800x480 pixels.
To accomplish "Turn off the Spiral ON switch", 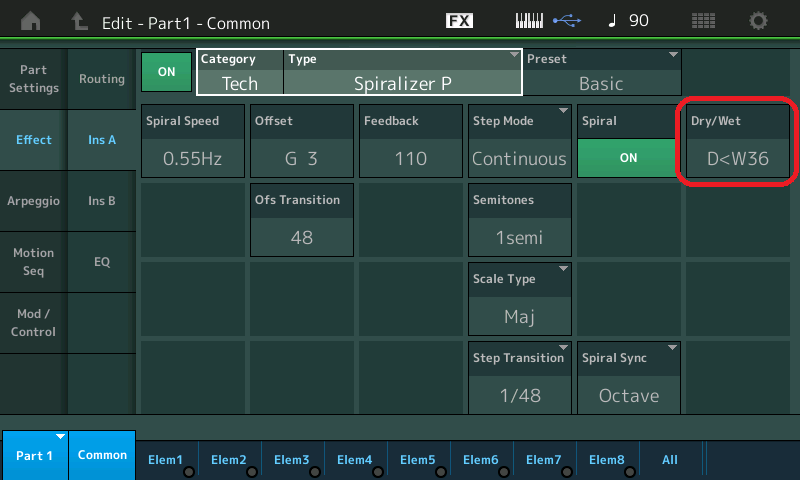I will [628, 158].
